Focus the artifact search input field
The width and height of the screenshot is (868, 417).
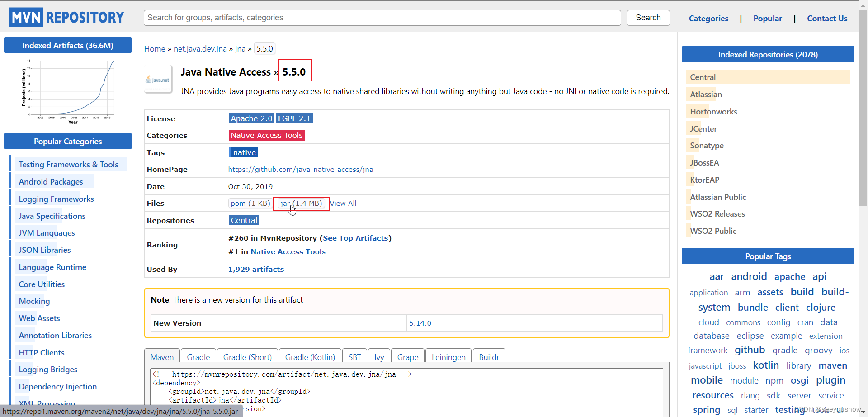[382, 18]
